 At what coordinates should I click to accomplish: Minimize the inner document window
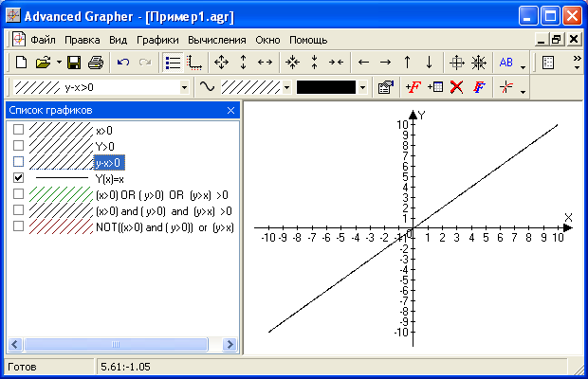[541, 39]
